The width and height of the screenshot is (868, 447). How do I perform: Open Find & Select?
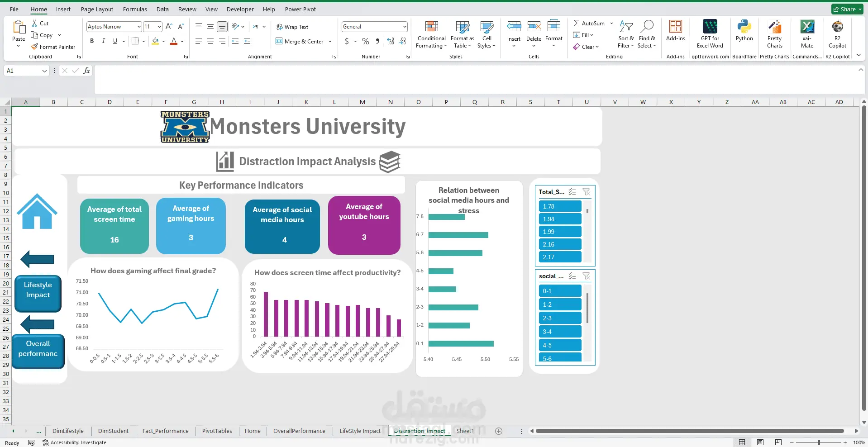click(647, 34)
